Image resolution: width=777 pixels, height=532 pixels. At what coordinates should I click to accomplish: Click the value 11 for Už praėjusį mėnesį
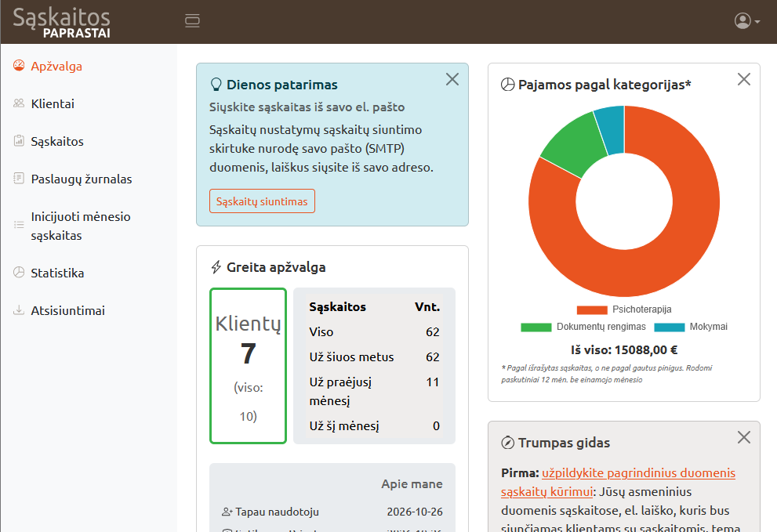point(433,382)
